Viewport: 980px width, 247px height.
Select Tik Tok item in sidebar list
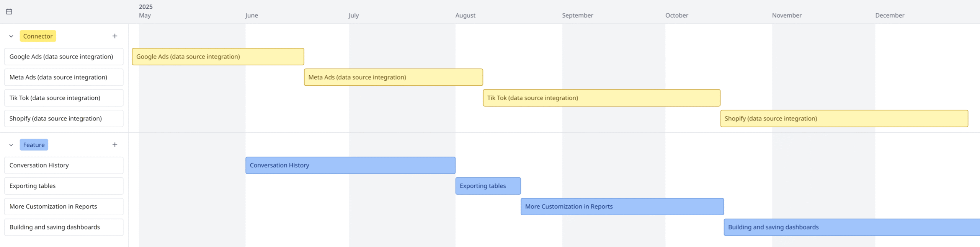64,98
